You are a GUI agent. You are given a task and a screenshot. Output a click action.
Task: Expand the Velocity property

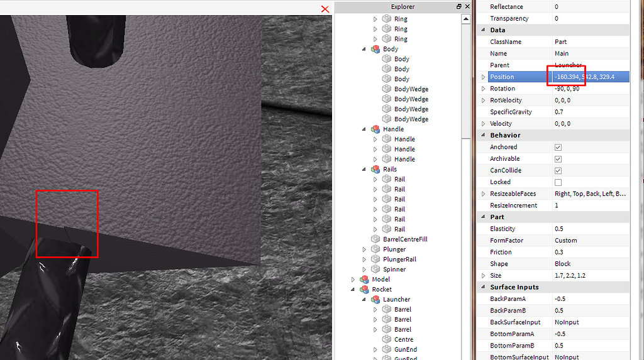[483, 124]
